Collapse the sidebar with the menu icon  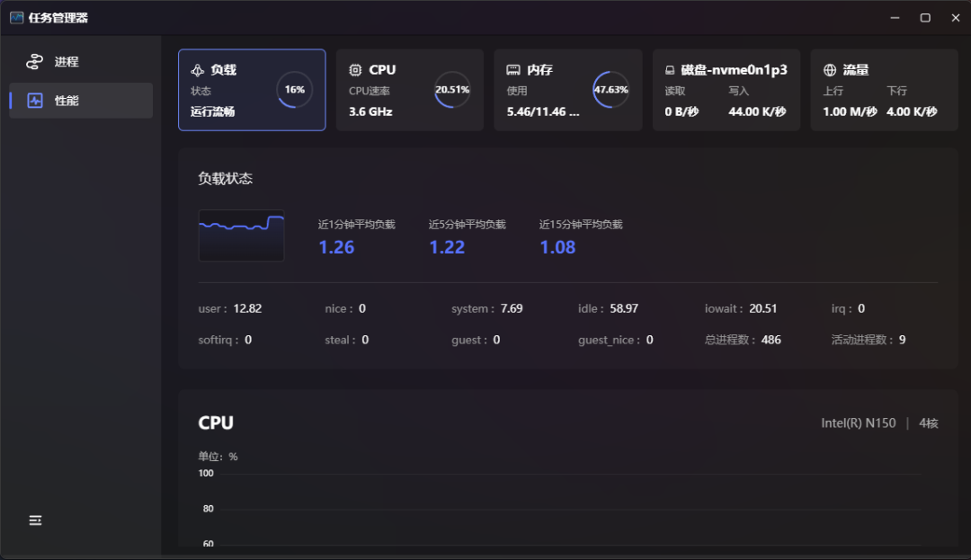pyautogui.click(x=35, y=520)
